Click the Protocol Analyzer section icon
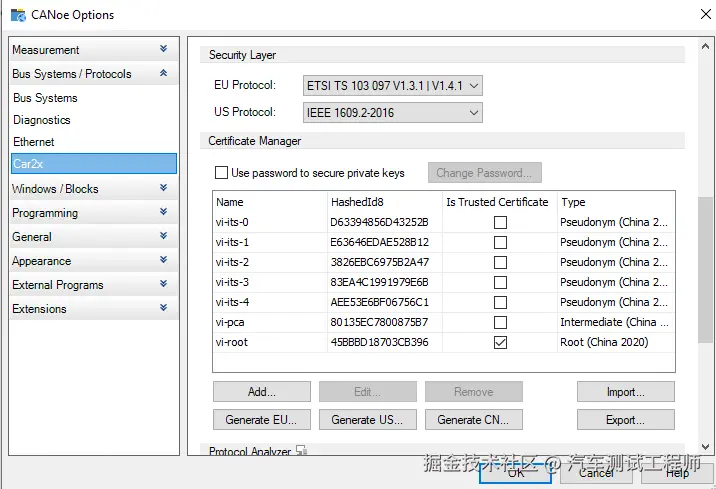 pos(301,451)
